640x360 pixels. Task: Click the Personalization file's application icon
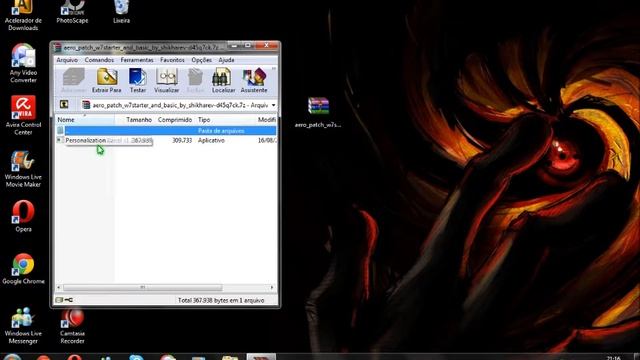click(60, 140)
